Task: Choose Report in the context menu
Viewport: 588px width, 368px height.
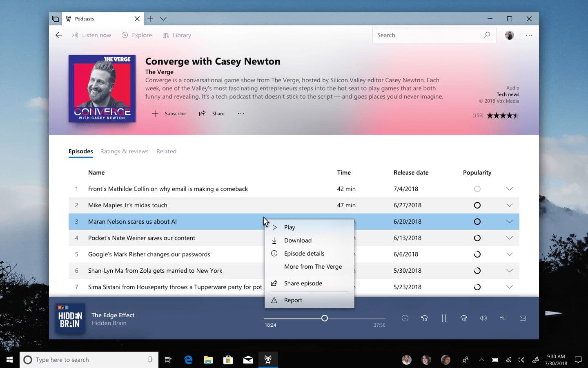Action: coord(310,300)
